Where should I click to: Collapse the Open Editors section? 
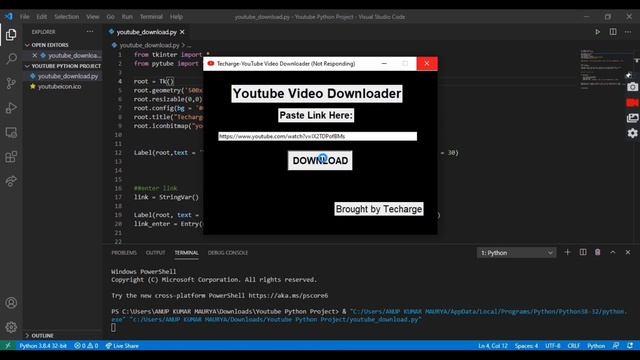click(x=50, y=45)
